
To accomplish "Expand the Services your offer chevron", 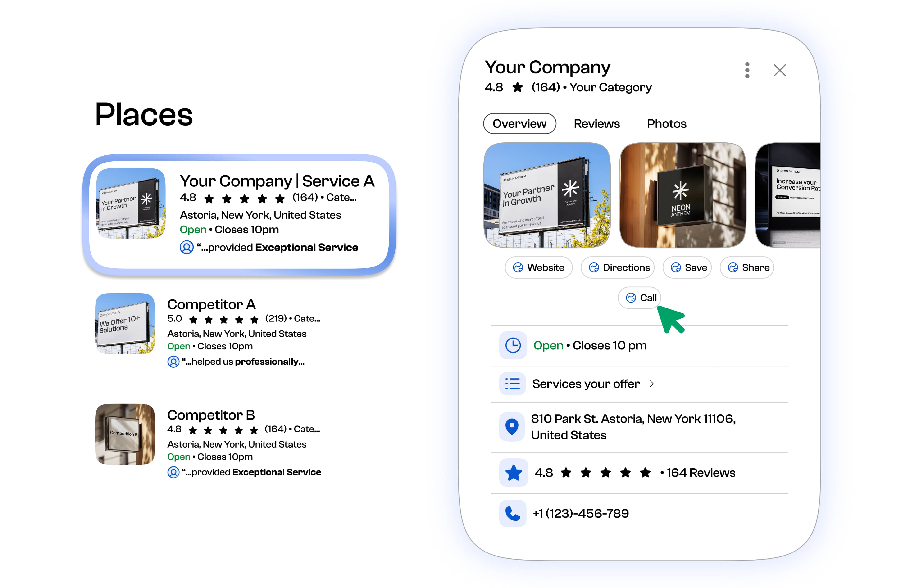I will (x=651, y=384).
